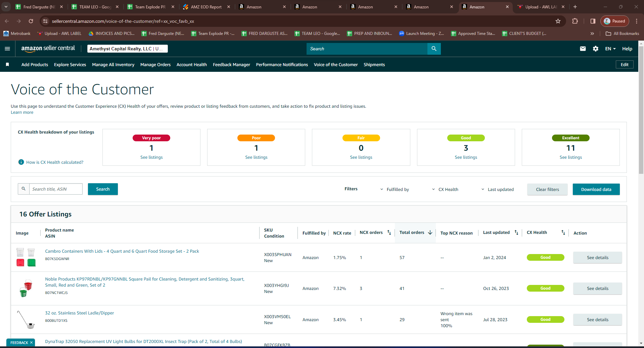Show more bookmarks chevron
Viewport: 644px width, 348px height.
[x=592, y=34]
